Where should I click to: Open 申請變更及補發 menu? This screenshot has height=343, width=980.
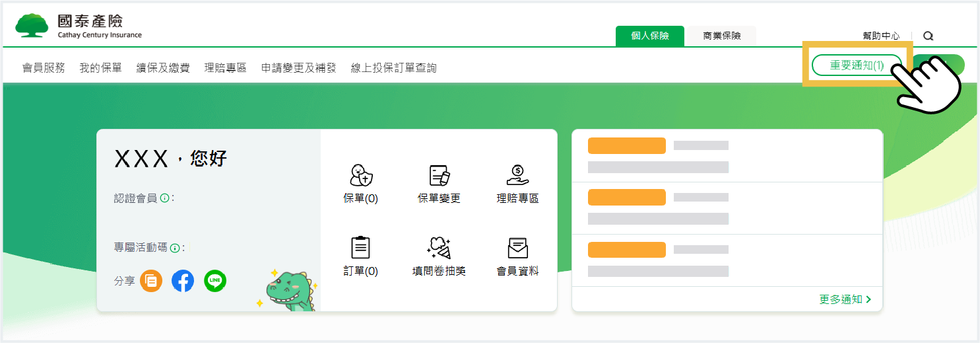299,67
